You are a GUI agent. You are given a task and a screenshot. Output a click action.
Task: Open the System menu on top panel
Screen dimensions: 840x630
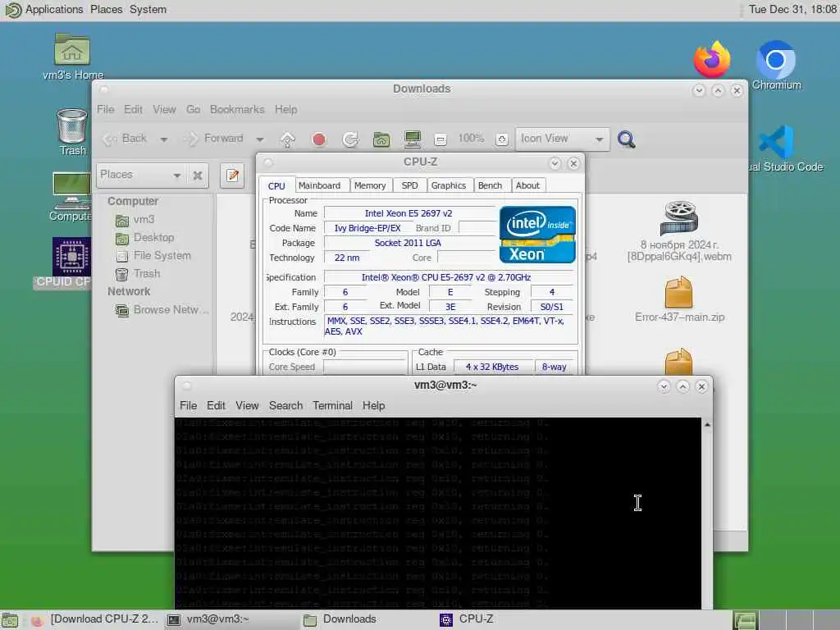pyautogui.click(x=148, y=10)
